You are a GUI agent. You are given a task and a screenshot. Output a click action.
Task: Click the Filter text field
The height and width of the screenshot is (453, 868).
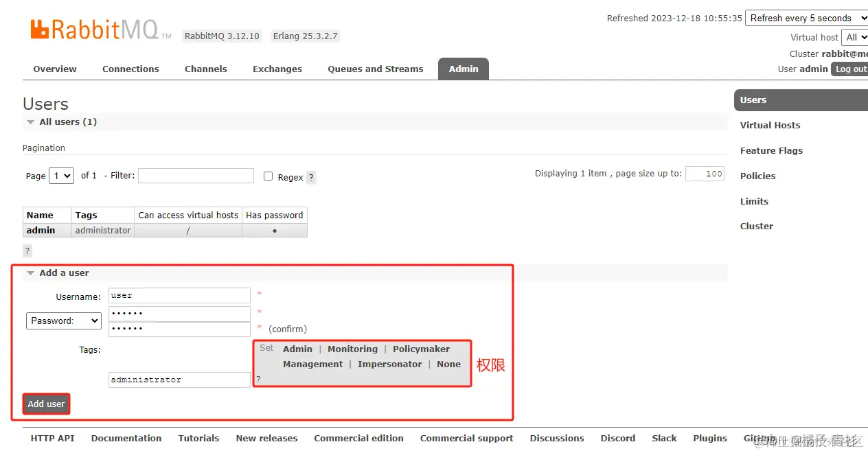[x=196, y=176]
